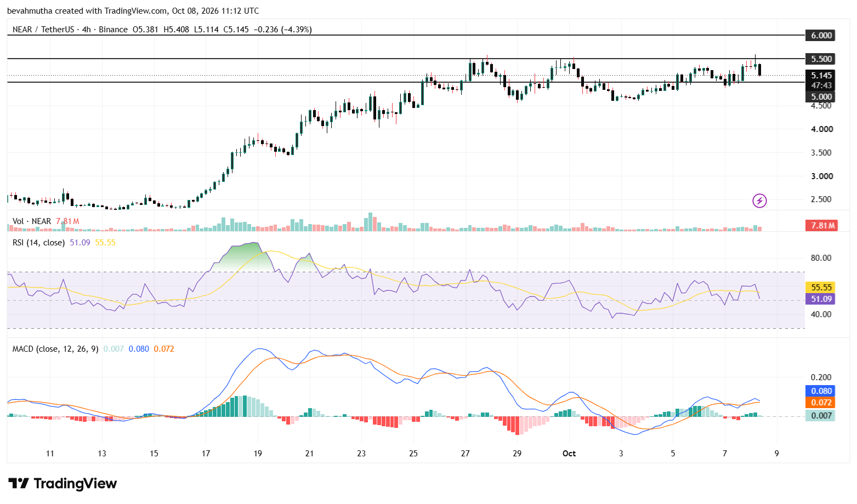
Task: Click the 5.000 price level label
Action: pyautogui.click(x=821, y=97)
